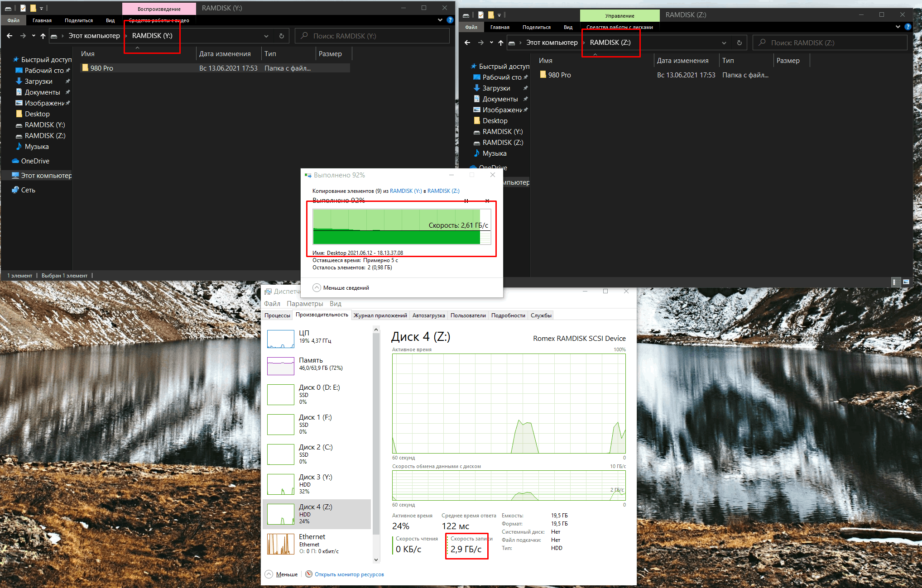Viewport: 922px width, 588px height.
Task: Open Поделиться tab in RAMDISK (Z:) window
Action: [537, 27]
